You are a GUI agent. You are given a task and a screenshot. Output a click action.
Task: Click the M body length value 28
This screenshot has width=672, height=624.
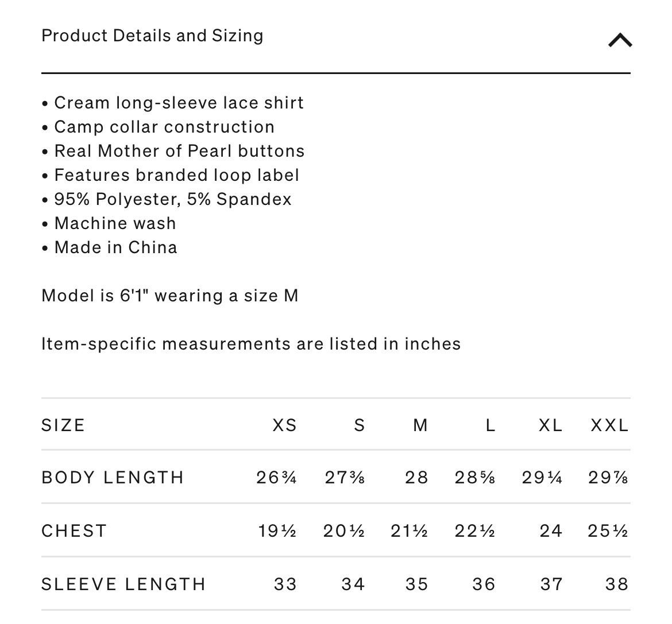(x=416, y=478)
